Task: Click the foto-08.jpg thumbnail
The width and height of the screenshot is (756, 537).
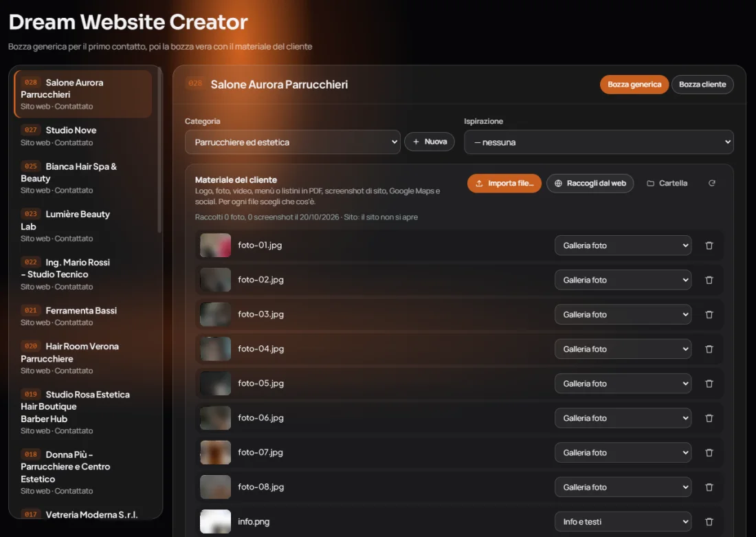Action: point(216,487)
